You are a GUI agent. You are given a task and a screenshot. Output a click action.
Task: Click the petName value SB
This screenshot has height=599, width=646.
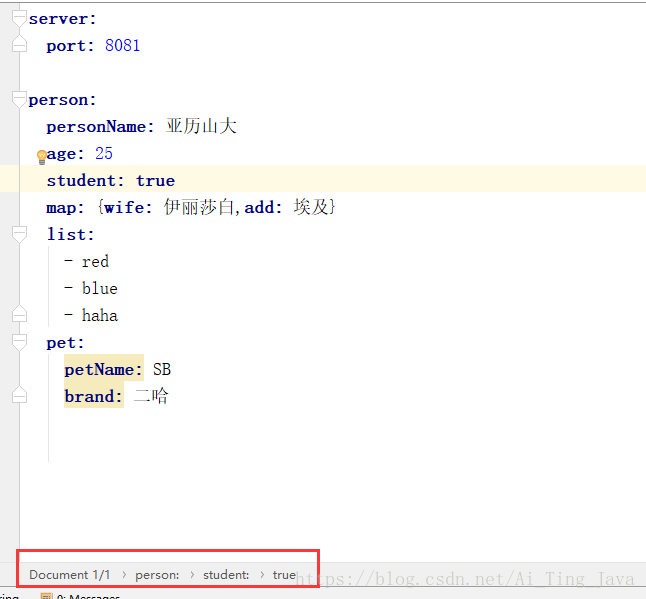162,370
